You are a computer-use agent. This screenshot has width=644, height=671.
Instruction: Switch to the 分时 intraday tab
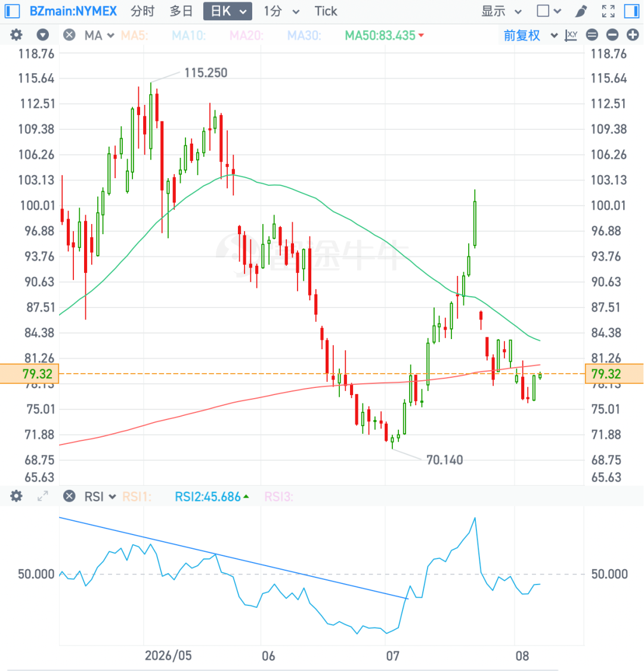(143, 11)
